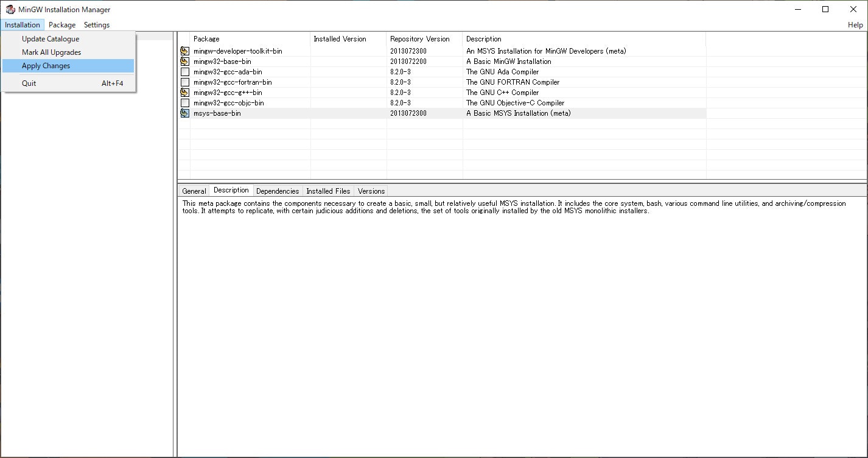Toggle the mingw32-gcc-ada-bin checkbox
Viewport: 868px width, 458px height.
pos(184,72)
